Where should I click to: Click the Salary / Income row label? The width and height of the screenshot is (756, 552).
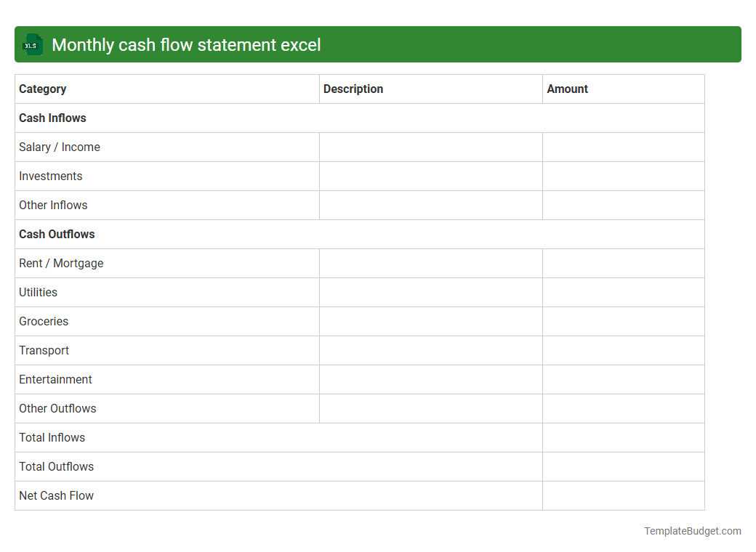60,147
